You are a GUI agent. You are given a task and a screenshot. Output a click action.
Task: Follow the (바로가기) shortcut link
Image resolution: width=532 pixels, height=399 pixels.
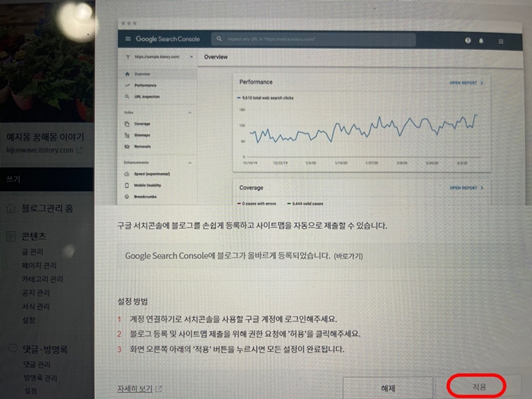(348, 256)
